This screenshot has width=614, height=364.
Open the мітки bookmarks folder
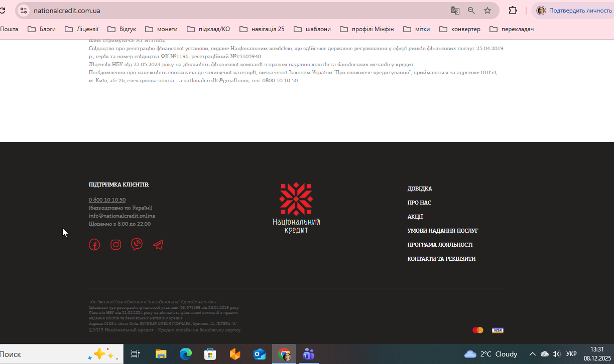(417, 29)
